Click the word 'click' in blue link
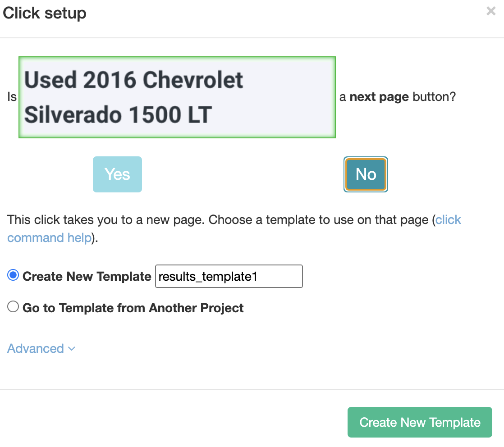This screenshot has height=447, width=504. pyautogui.click(x=449, y=220)
